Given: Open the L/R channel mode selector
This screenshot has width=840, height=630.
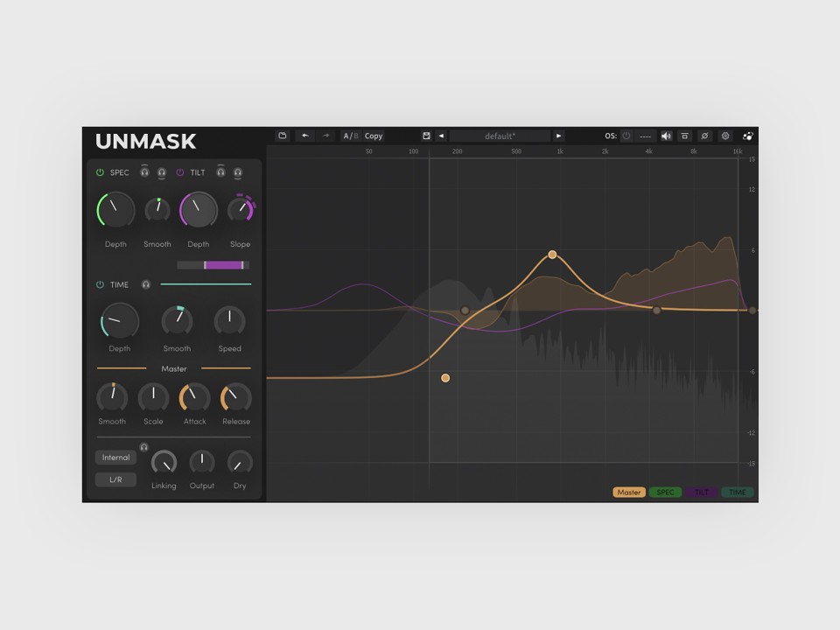Looking at the screenshot, I should [115, 479].
